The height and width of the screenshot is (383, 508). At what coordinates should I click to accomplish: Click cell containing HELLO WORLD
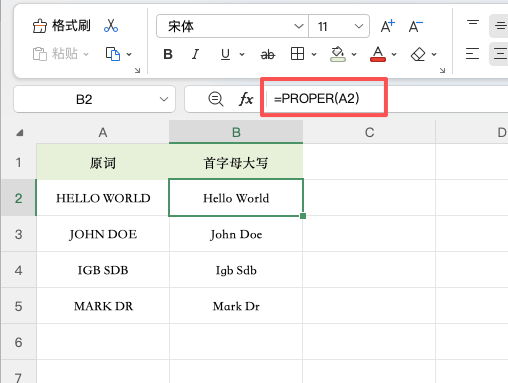click(x=103, y=198)
